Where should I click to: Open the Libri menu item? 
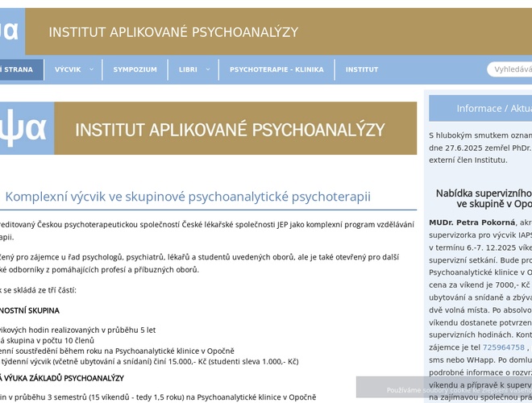(x=188, y=70)
